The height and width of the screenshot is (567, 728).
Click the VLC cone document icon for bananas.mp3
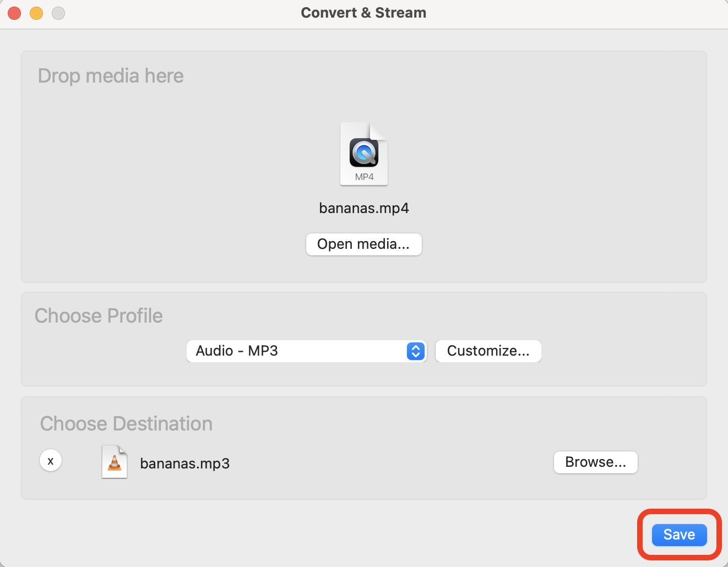click(x=115, y=462)
